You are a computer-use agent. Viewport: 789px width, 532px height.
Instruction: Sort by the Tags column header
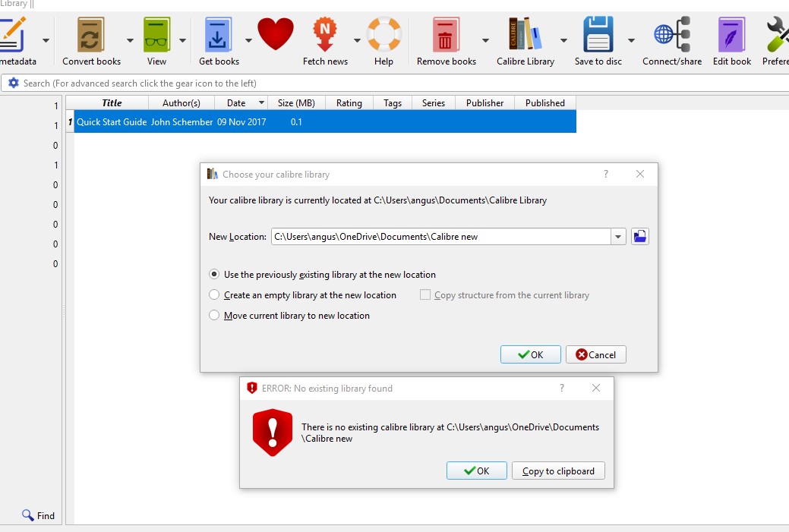click(x=393, y=102)
